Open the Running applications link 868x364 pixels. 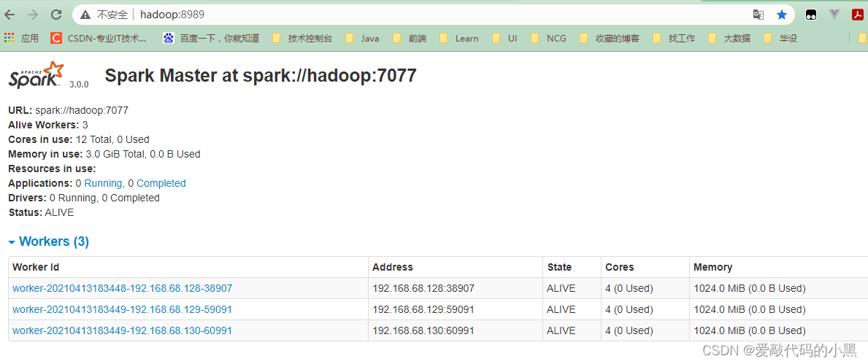coord(103,183)
